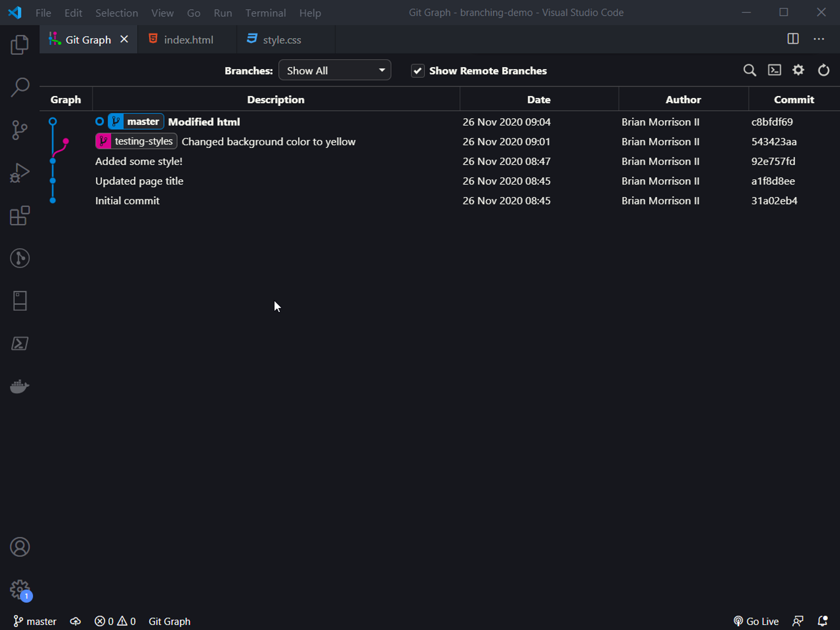
Task: Click the Author column header
Action: pos(683,100)
